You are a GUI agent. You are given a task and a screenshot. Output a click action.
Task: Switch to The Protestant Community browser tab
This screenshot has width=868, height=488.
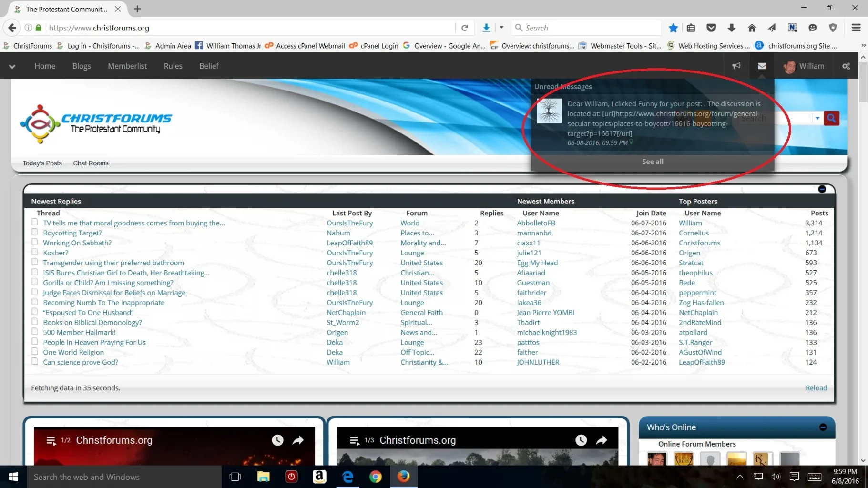click(x=66, y=9)
